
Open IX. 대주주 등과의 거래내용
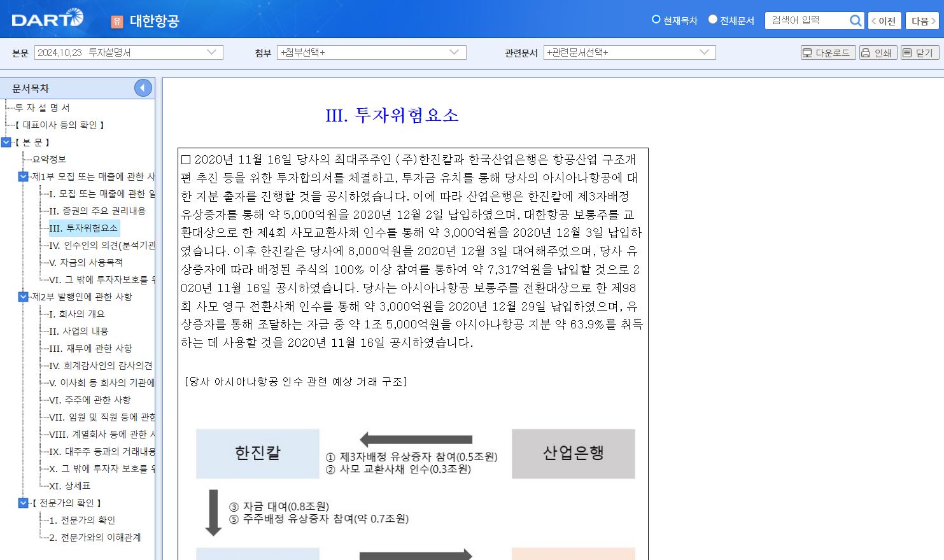101,451
